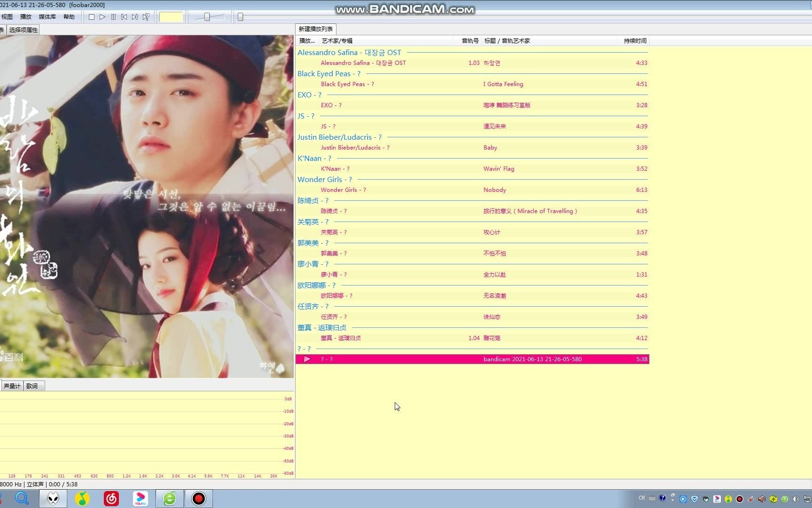This screenshot has height=508, width=812.
Task: Open the foobar2000 alien icon in the taskbar
Action: pos(53,499)
